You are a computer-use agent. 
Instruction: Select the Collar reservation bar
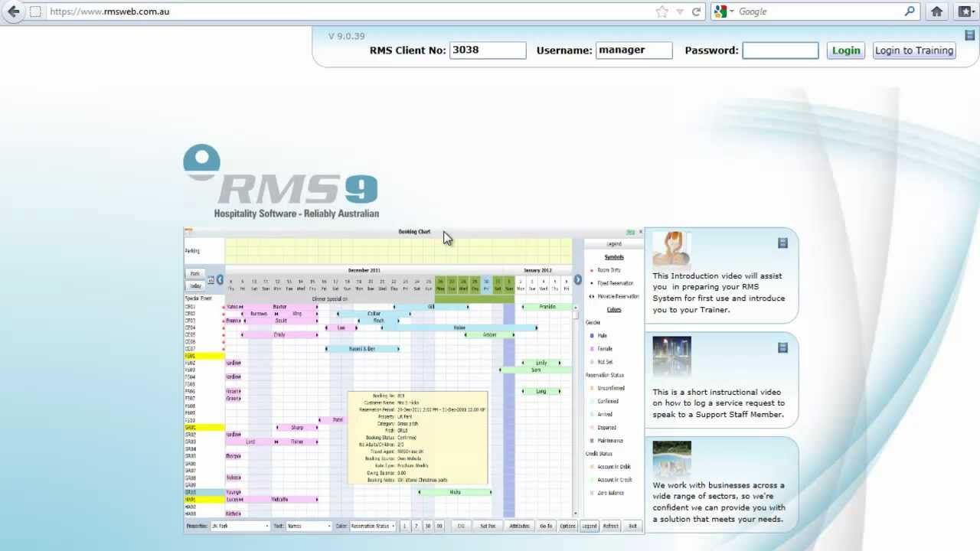point(374,314)
